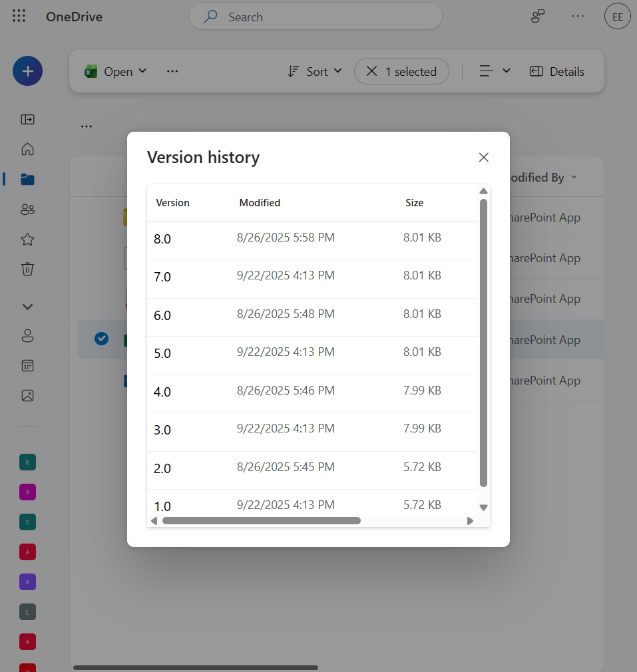Screen dimensions: 637x672
Task: Open the calendar icon in the sidebar
Action: pyautogui.click(x=27, y=365)
